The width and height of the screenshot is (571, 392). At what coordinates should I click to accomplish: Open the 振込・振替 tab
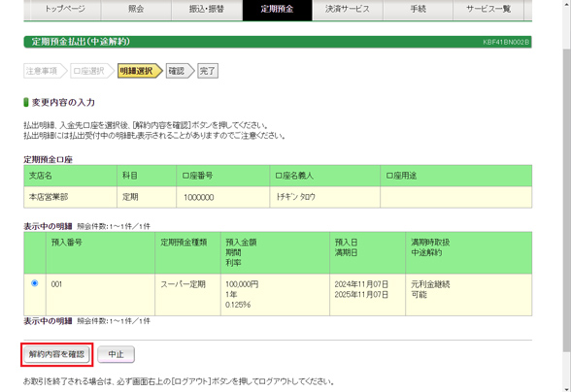click(207, 10)
